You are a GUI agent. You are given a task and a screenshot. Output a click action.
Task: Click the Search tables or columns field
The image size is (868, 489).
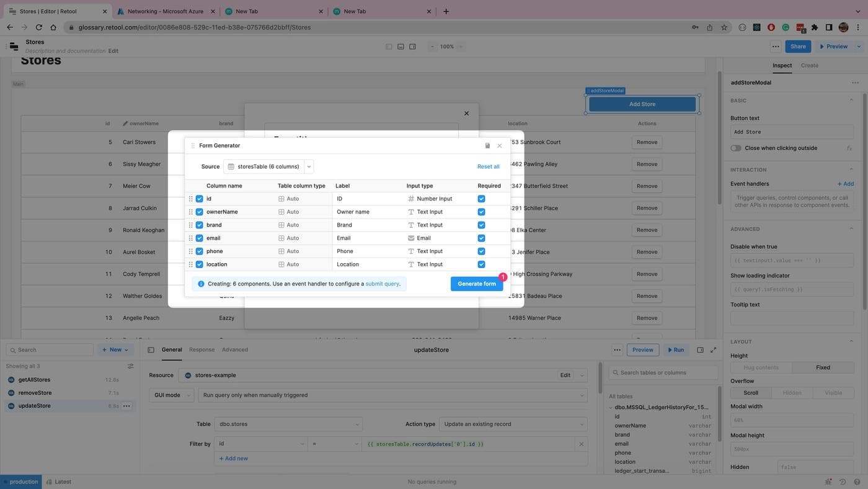coord(663,372)
